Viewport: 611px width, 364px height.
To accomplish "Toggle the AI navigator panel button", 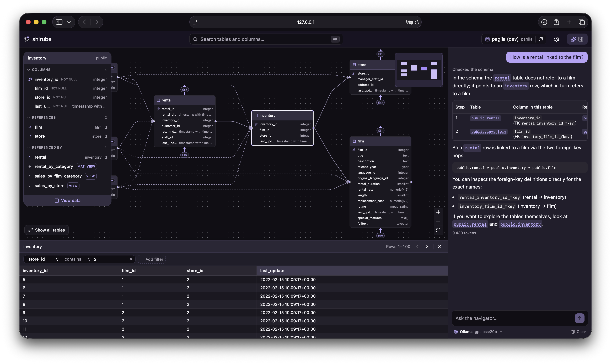I will tap(577, 39).
